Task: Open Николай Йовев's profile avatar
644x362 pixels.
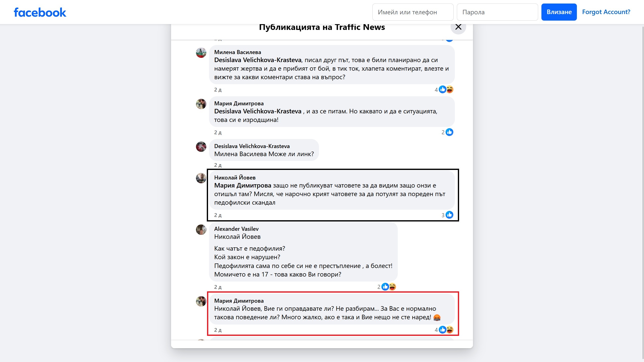Action: click(x=201, y=178)
